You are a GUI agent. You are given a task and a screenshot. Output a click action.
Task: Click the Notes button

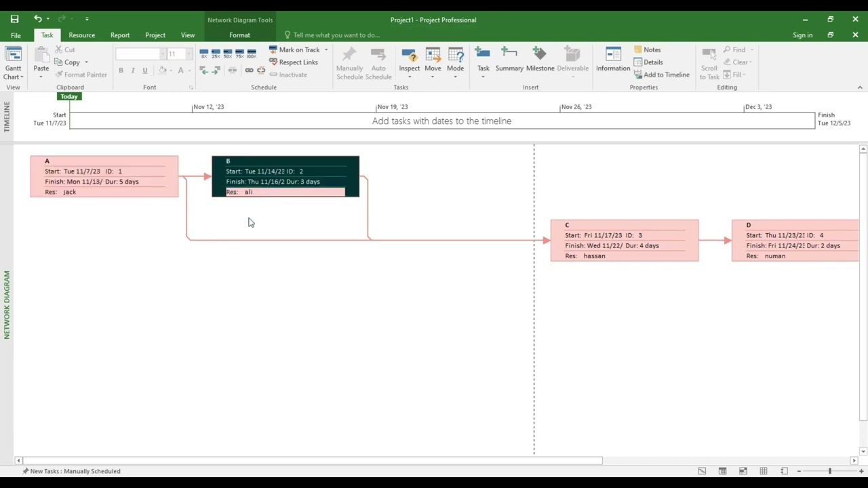click(x=647, y=49)
